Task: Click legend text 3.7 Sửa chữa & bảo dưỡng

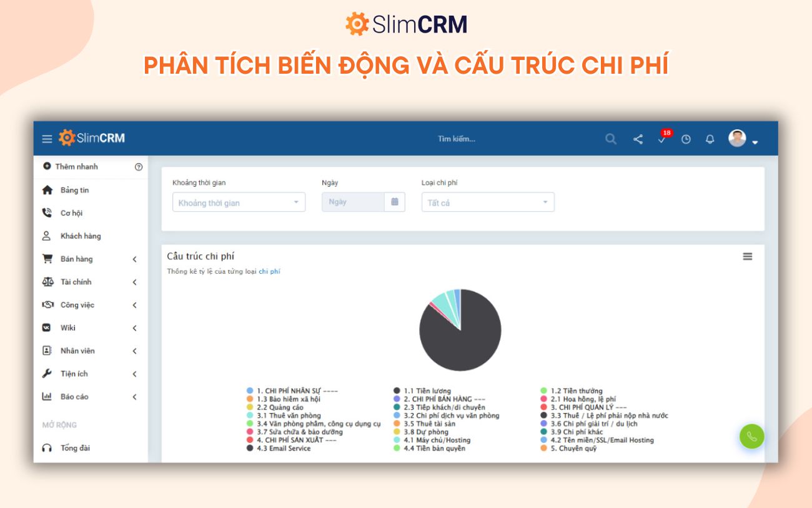Action: tap(300, 432)
